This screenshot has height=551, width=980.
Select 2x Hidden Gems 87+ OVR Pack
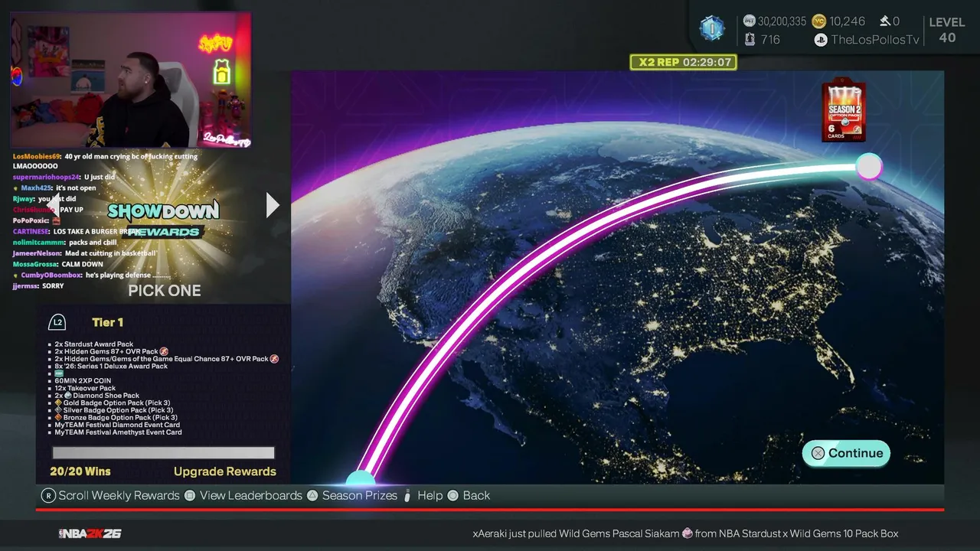(x=106, y=351)
